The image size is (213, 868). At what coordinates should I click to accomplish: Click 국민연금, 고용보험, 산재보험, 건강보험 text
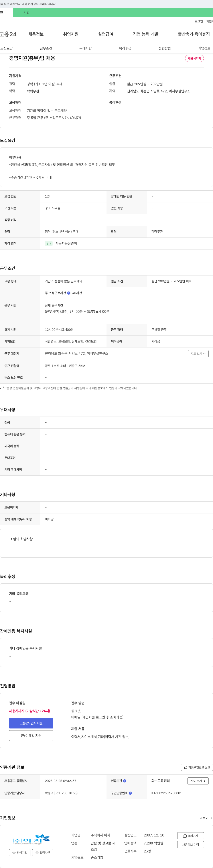[71, 341]
